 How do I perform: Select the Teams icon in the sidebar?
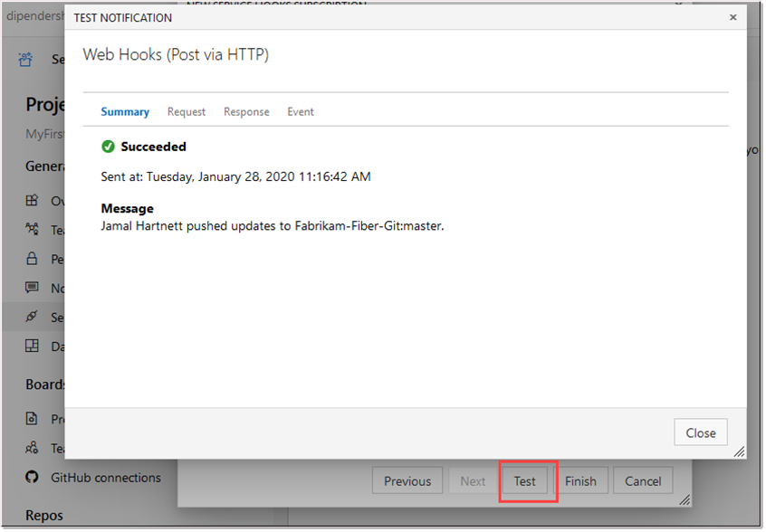29,229
